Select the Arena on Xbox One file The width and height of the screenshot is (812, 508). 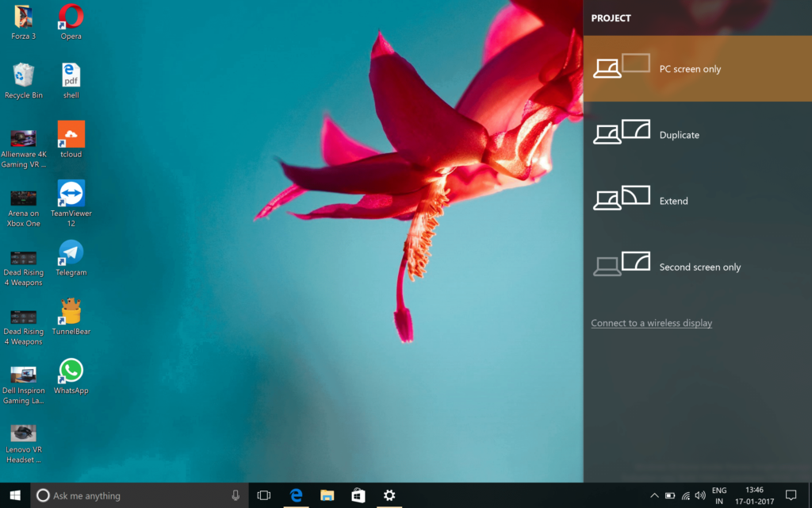tap(23, 209)
